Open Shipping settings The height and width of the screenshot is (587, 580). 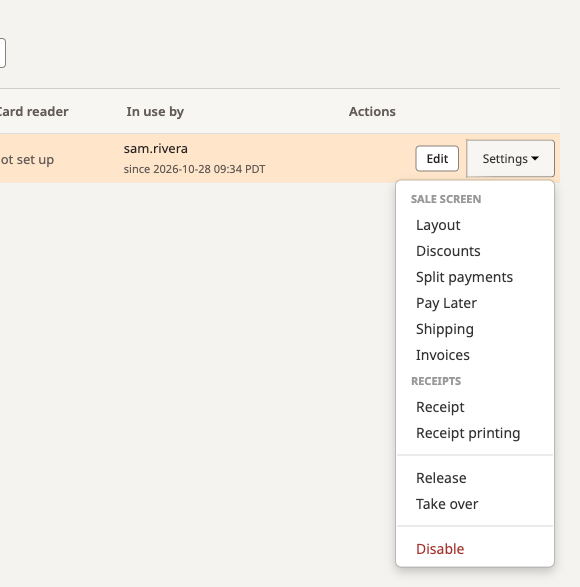tap(475, 329)
